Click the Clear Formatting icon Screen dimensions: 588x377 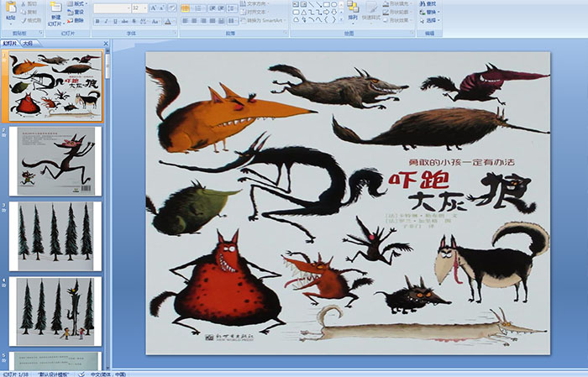click(172, 8)
